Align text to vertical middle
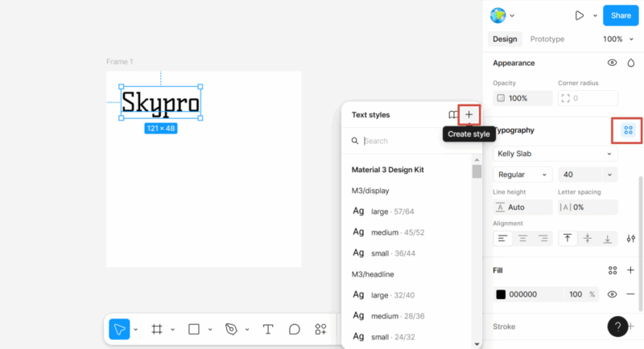644x349 pixels. coord(588,238)
